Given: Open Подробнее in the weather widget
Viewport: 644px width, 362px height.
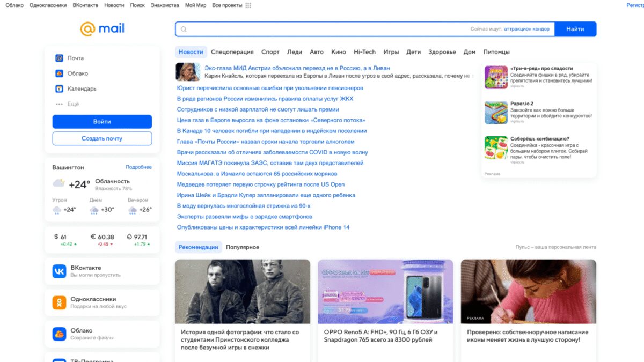Looking at the screenshot, I should click(x=138, y=167).
